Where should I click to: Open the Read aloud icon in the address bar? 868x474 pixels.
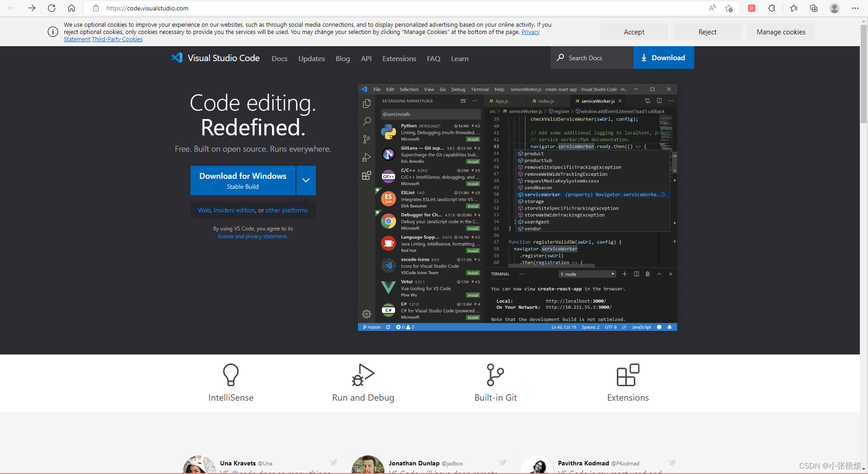(x=712, y=8)
